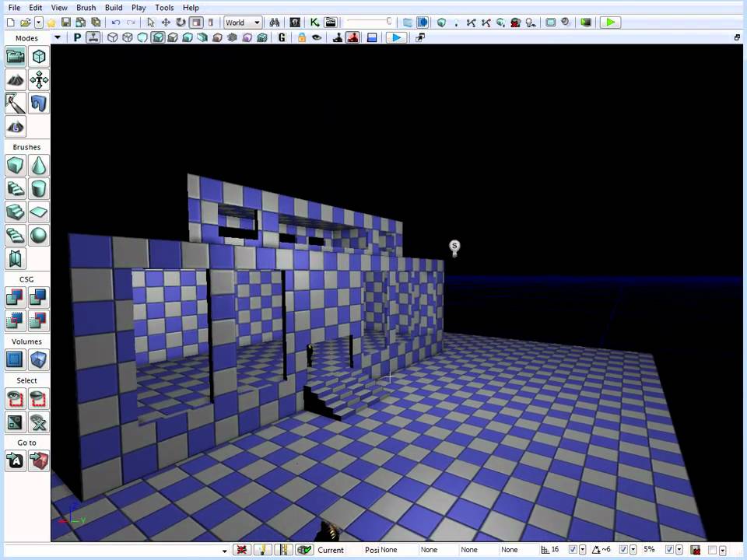Image resolution: width=747 pixels, height=560 pixels.
Task: Open the Build menu
Action: (x=114, y=8)
